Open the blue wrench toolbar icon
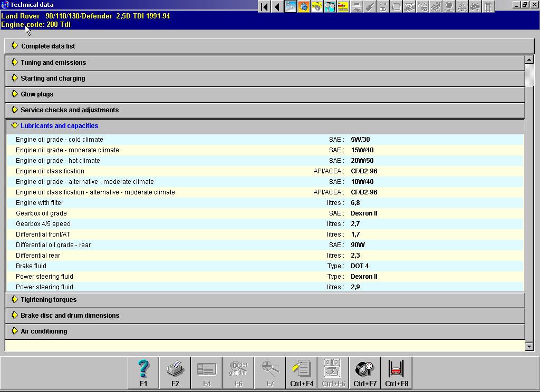The height and width of the screenshot is (392, 540). point(291,6)
